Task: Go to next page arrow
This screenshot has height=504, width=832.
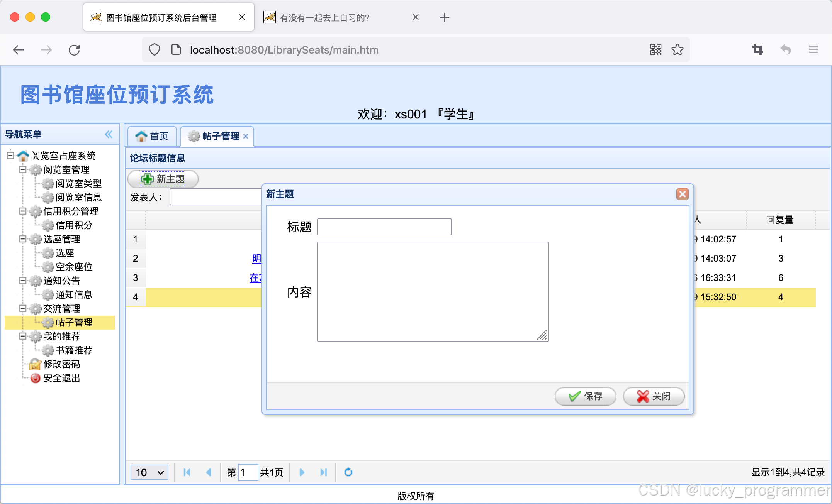Action: 302,472
